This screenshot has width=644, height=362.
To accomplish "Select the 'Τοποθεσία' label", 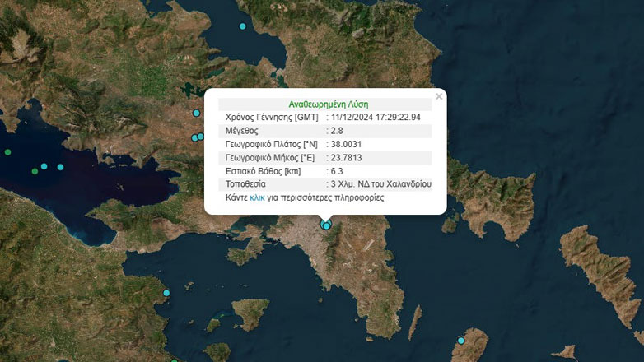I will click(x=245, y=184).
